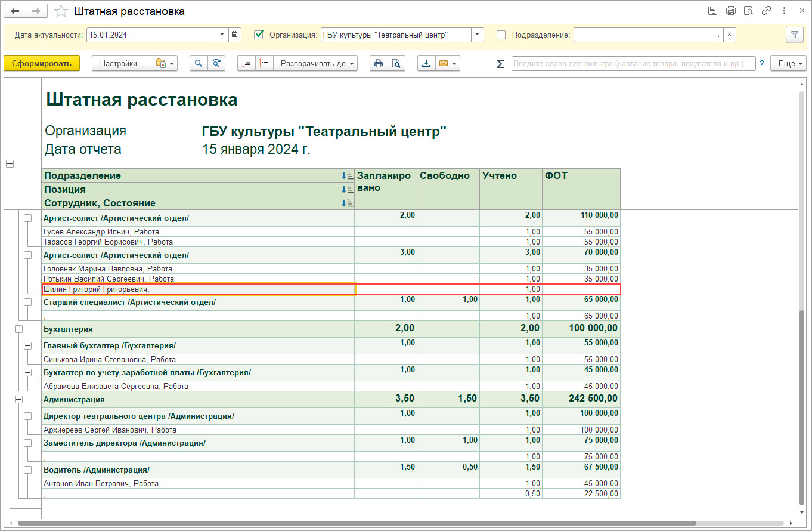This screenshot has width=812, height=531.
Task: Collapse the Бухгалтер по учету заработной платы position
Action: (x=27, y=372)
